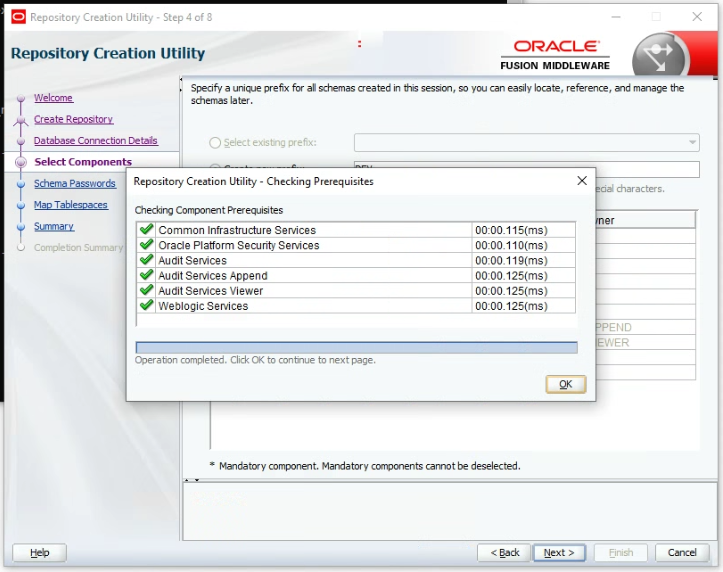Open the Create Repository step
This screenshot has height=572, width=723.
[x=73, y=119]
